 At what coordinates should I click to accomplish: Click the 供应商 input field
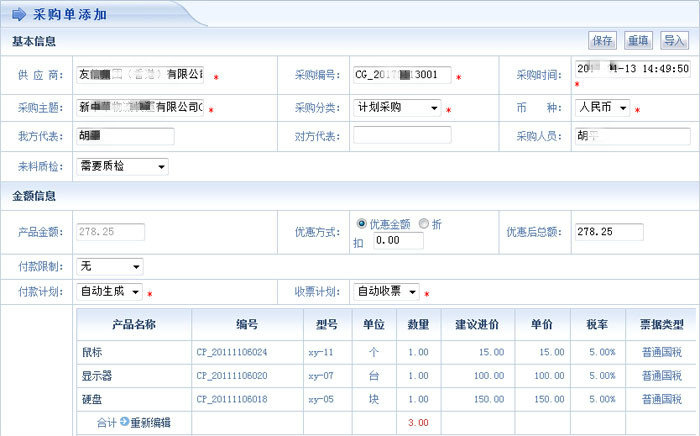[x=140, y=75]
